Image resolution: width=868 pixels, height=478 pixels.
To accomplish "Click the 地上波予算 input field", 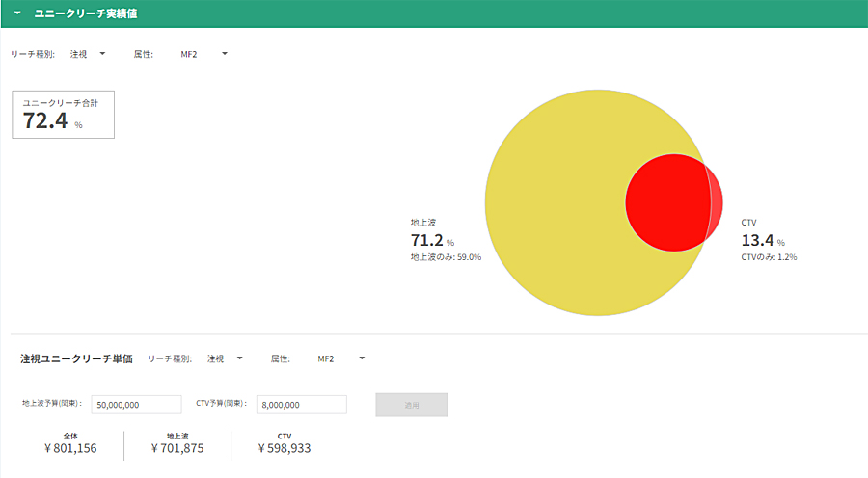I will pyautogui.click(x=136, y=405).
